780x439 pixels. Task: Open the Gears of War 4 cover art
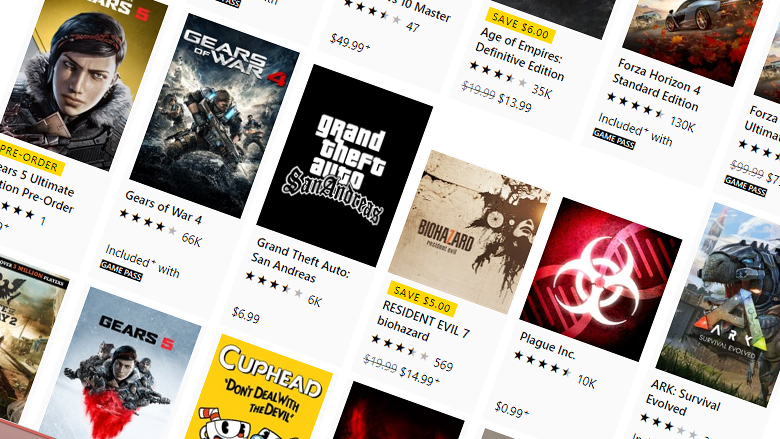coord(215,116)
